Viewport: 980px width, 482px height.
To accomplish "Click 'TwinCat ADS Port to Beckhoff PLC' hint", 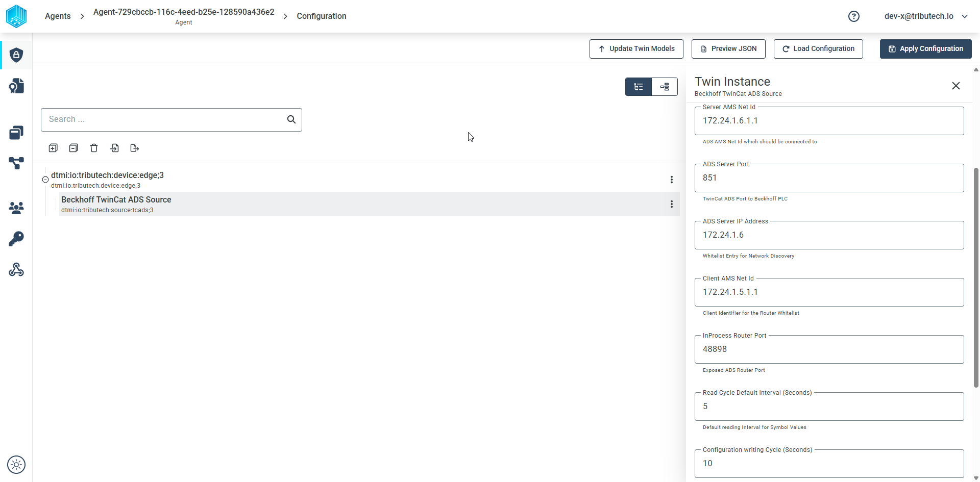I will click(745, 199).
